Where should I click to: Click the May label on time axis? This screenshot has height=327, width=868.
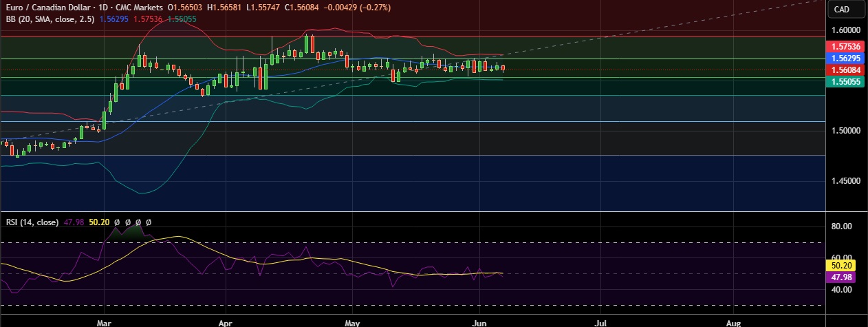pyautogui.click(x=352, y=322)
